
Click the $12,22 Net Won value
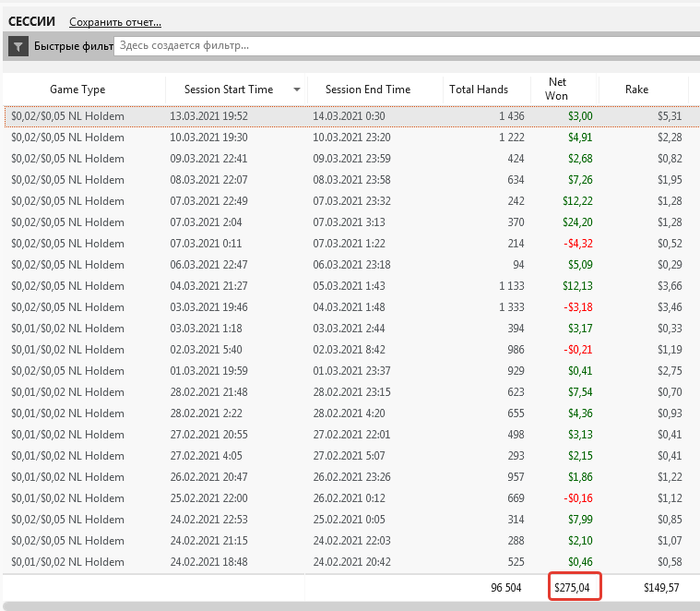tap(578, 201)
